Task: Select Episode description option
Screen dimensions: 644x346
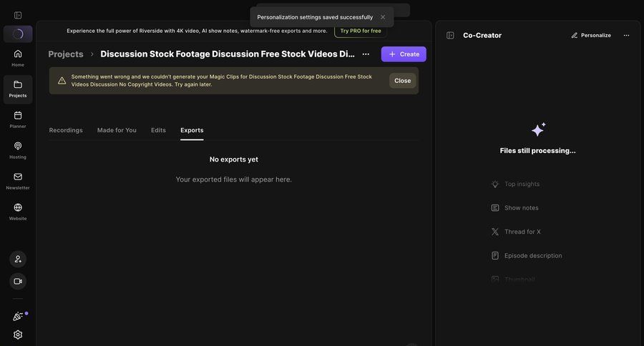Action: pos(527,256)
